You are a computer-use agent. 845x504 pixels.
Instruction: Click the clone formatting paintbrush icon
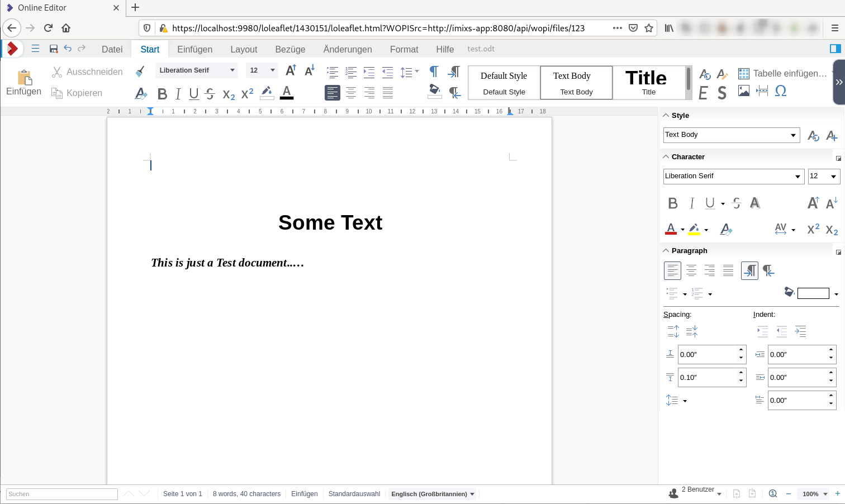tap(140, 71)
